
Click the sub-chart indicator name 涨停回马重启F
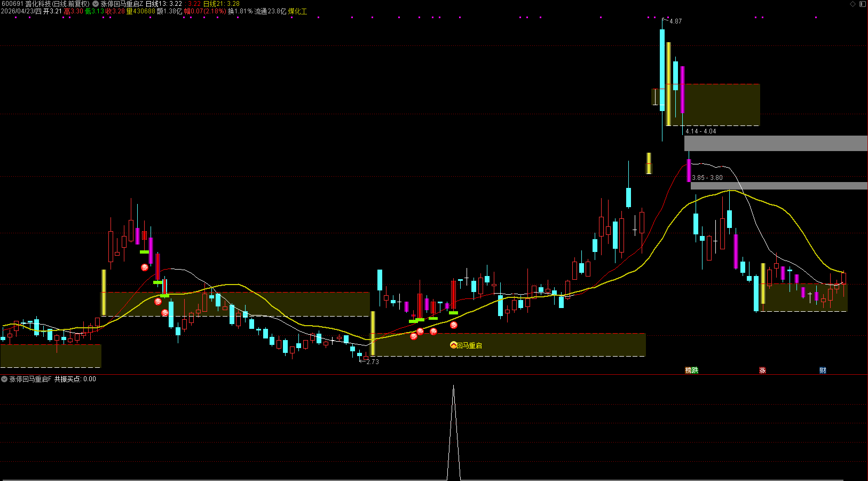30,379
